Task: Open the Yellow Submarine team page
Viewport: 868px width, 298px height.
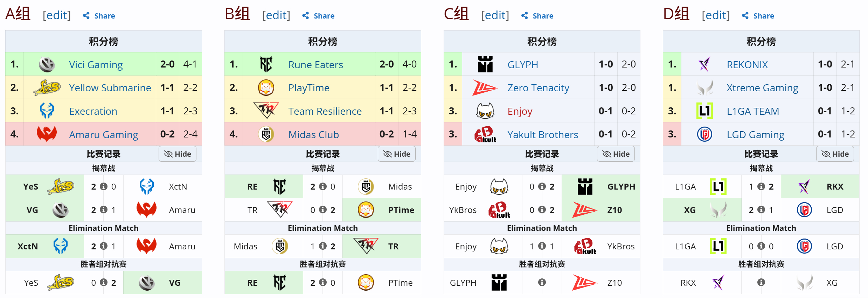Action: (110, 88)
